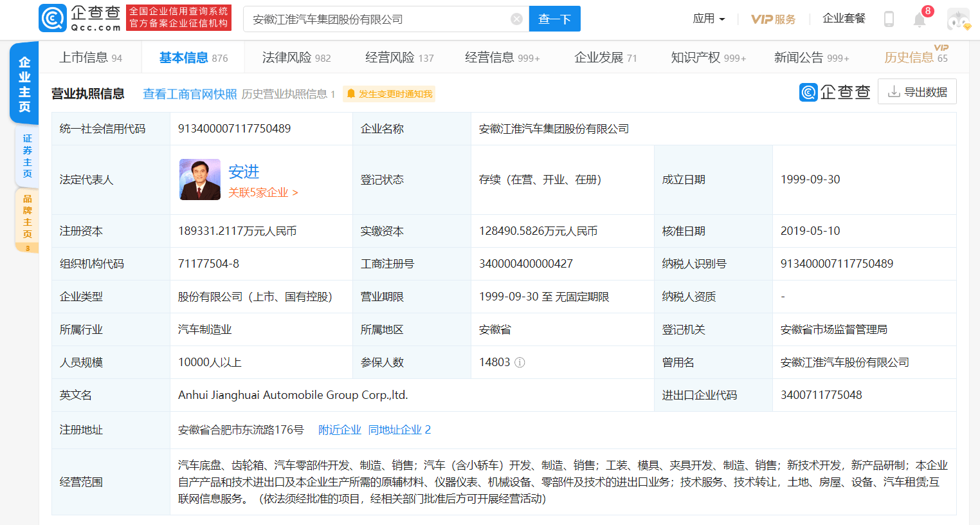Open 安进 legal representative name link
Viewport: 980px width, 525px height.
244,172
